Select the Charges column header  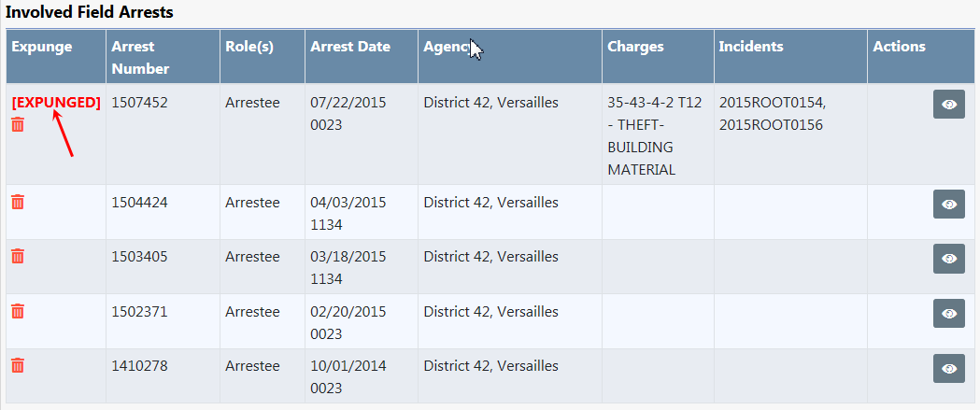click(635, 47)
